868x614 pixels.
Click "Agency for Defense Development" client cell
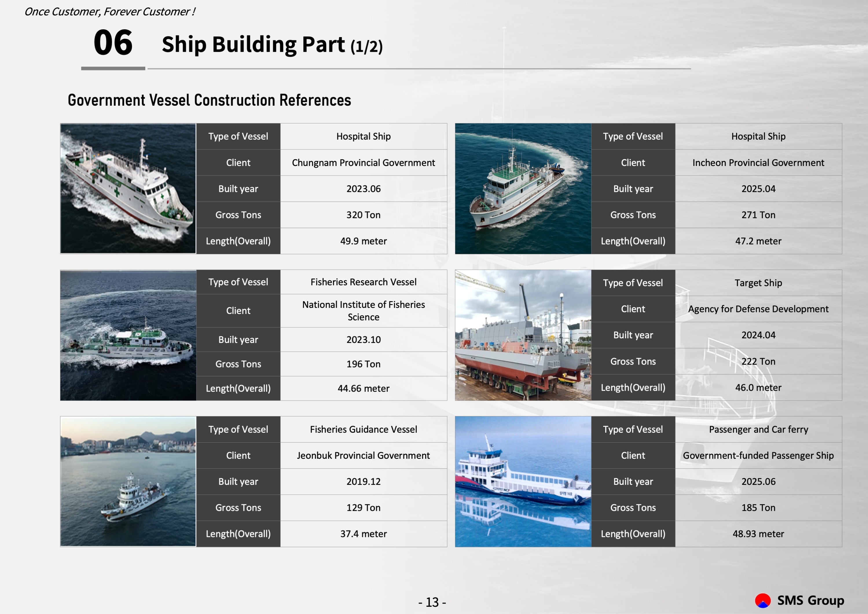coord(758,309)
